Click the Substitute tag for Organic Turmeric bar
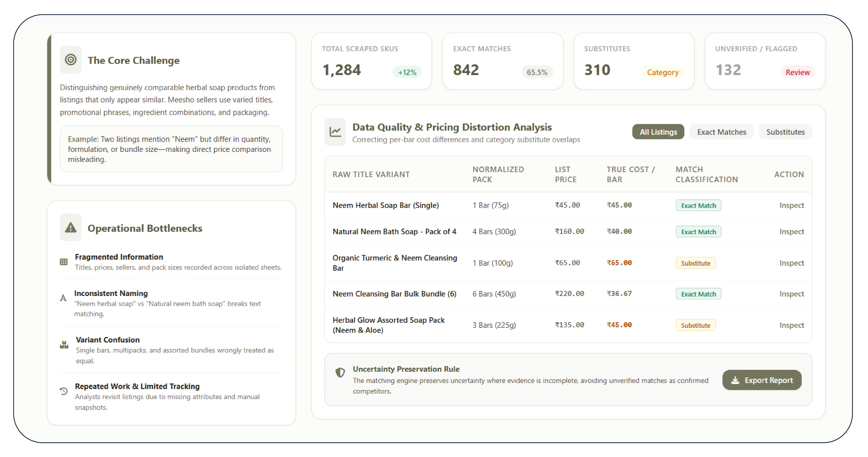Image resolution: width=868 pixels, height=457 pixels. (696, 263)
